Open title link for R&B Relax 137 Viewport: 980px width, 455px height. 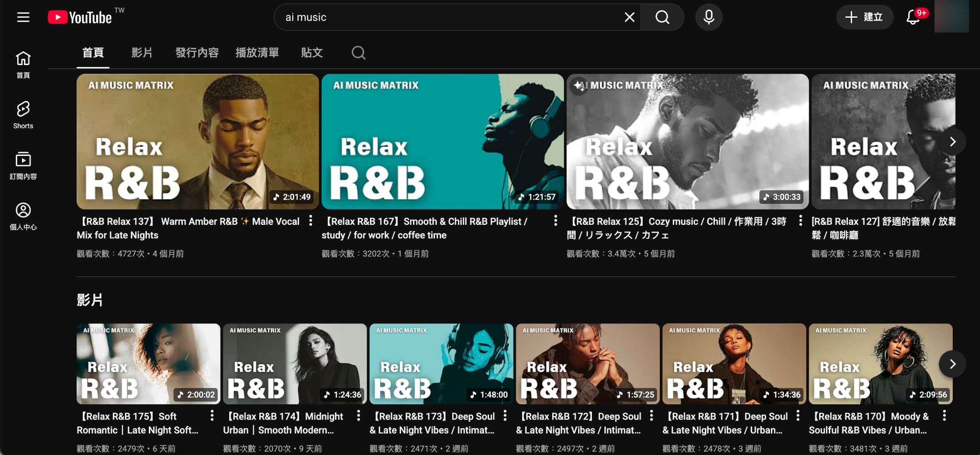(189, 228)
